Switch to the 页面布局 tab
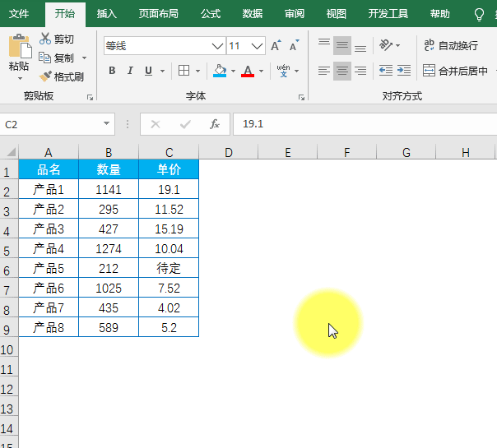The height and width of the screenshot is (448, 497). [158, 14]
